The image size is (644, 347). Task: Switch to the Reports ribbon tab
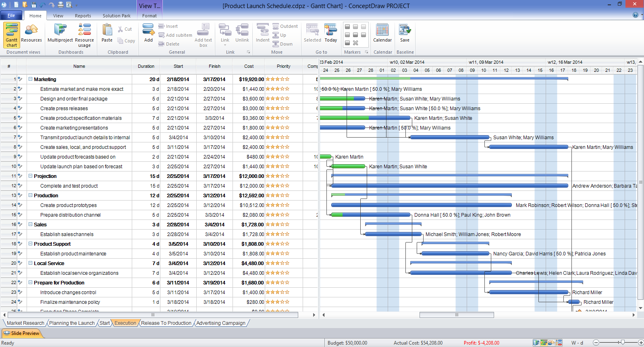83,16
